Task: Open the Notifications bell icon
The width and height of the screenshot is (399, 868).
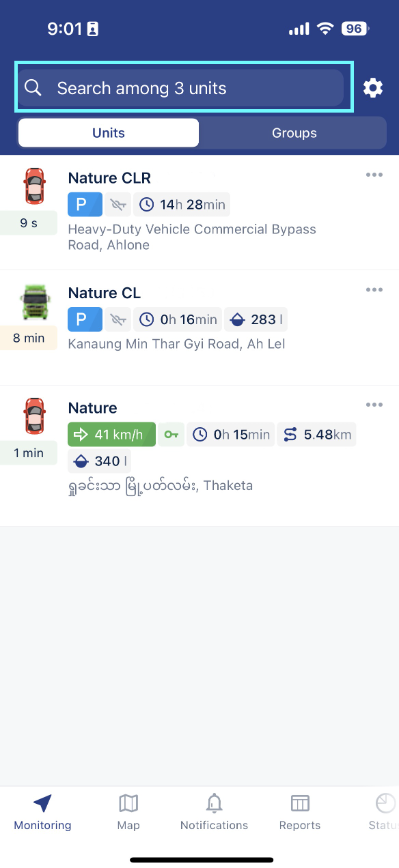Action: point(214,812)
